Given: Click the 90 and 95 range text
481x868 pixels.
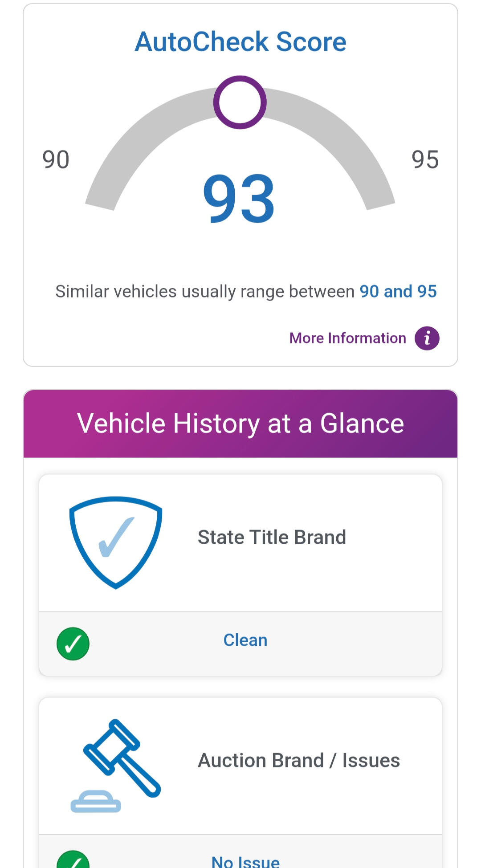Looking at the screenshot, I should 398,292.
